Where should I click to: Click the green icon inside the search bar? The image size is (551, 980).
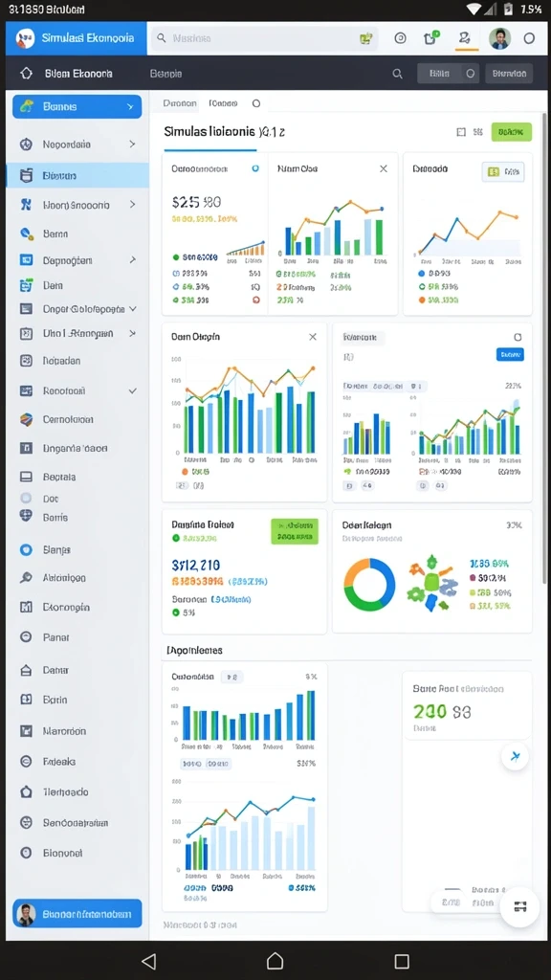pyautogui.click(x=366, y=38)
